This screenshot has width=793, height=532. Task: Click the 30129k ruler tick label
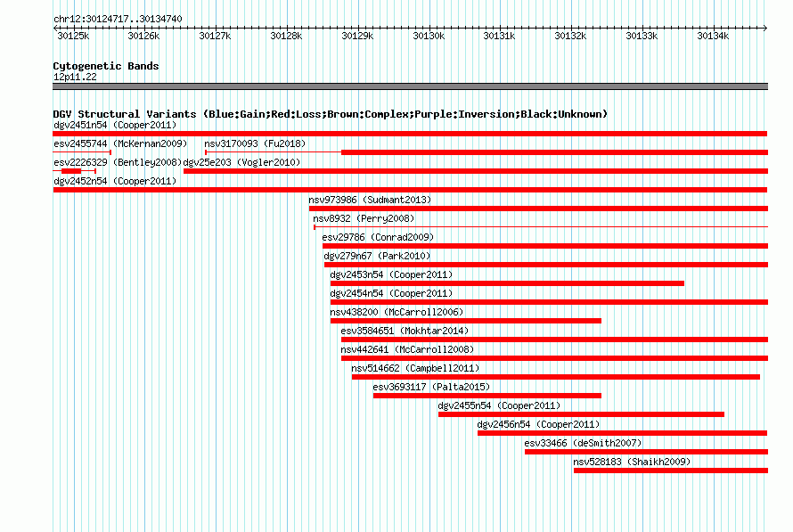point(357,36)
